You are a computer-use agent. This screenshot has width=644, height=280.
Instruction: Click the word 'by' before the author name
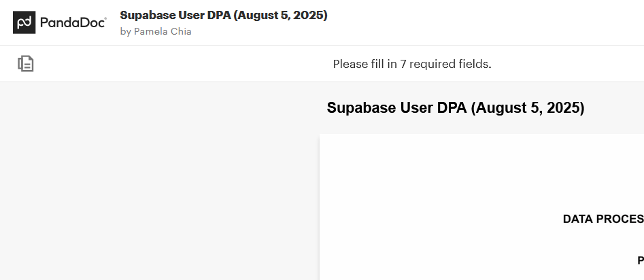125,31
